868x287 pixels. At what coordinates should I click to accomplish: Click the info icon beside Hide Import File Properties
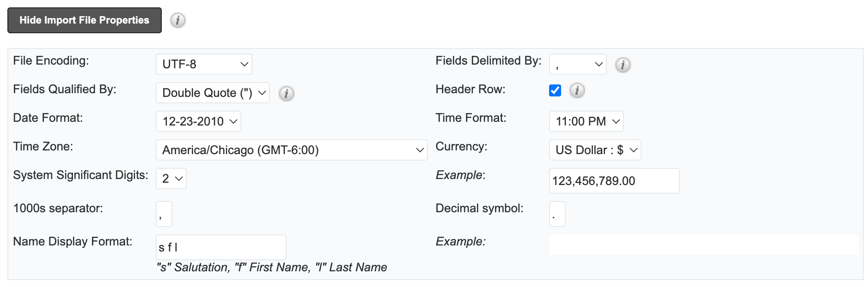pyautogui.click(x=178, y=20)
